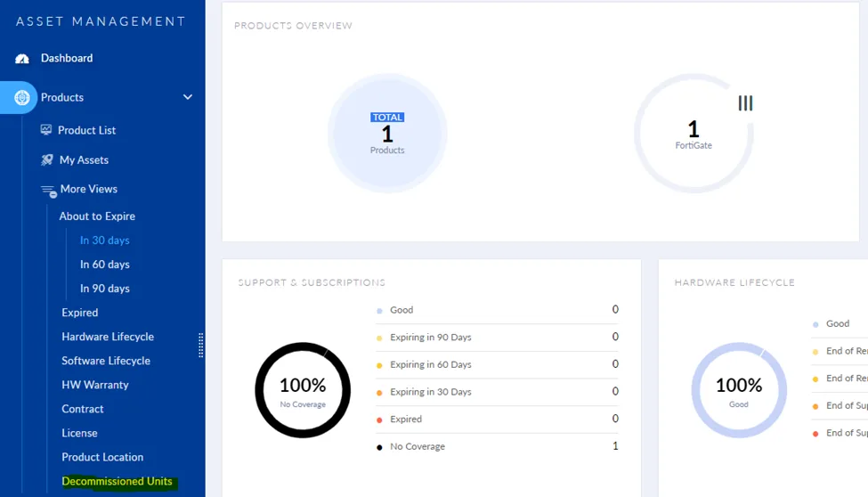Click the My Assets rocket icon
Viewport: 868px width, 497px height.
[46, 160]
